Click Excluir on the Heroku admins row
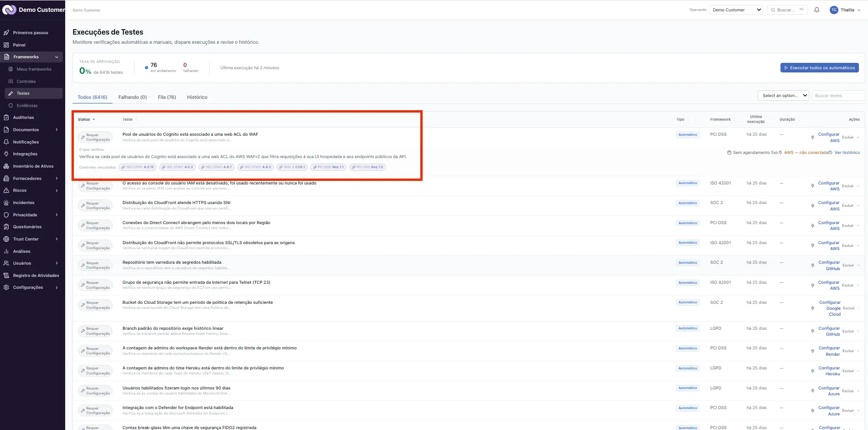The height and width of the screenshot is (430, 868). click(848, 371)
